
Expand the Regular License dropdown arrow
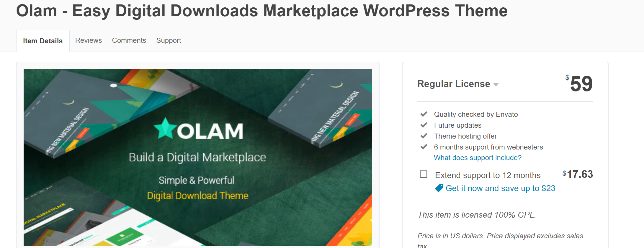[x=496, y=85]
